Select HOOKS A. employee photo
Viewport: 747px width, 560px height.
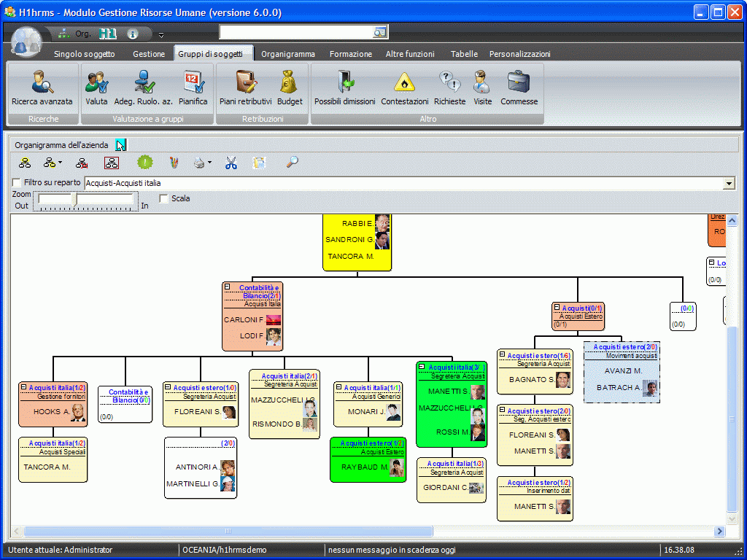coord(77,413)
